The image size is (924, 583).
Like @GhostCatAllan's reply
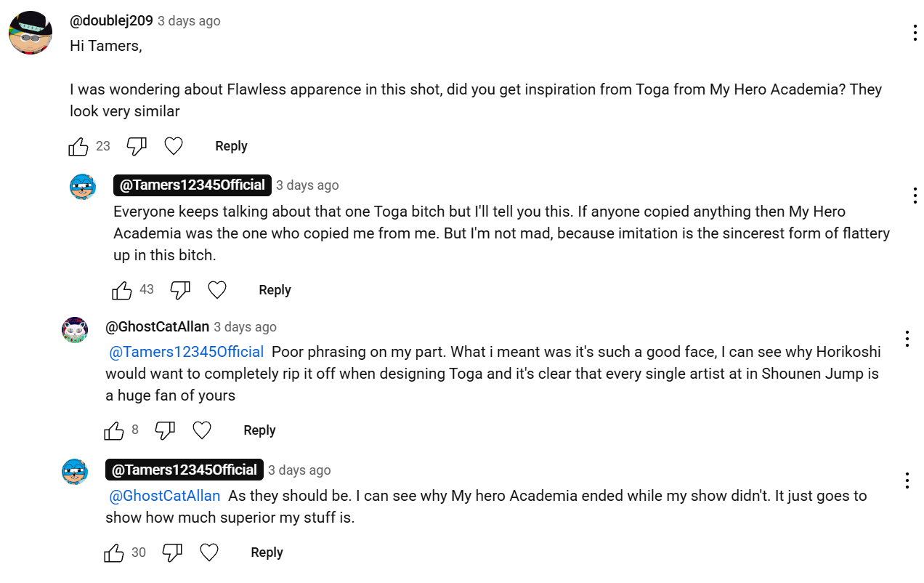pos(114,431)
